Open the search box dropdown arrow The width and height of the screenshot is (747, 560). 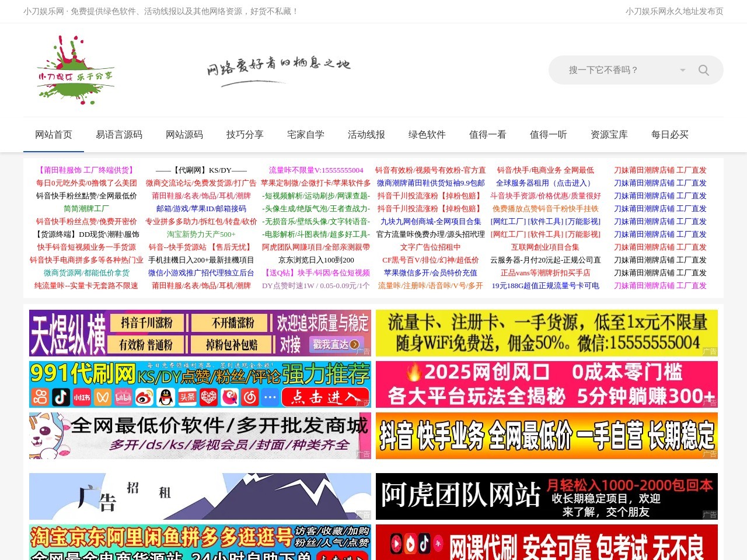[682, 70]
